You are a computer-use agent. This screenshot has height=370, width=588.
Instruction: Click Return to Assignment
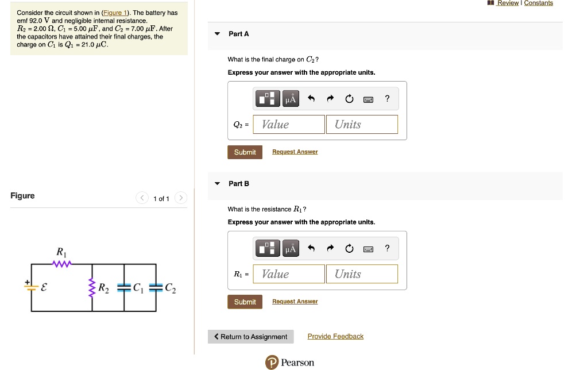251,336
